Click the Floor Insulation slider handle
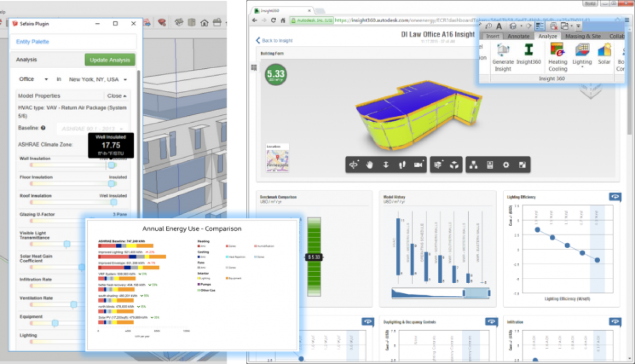 [x=112, y=184]
